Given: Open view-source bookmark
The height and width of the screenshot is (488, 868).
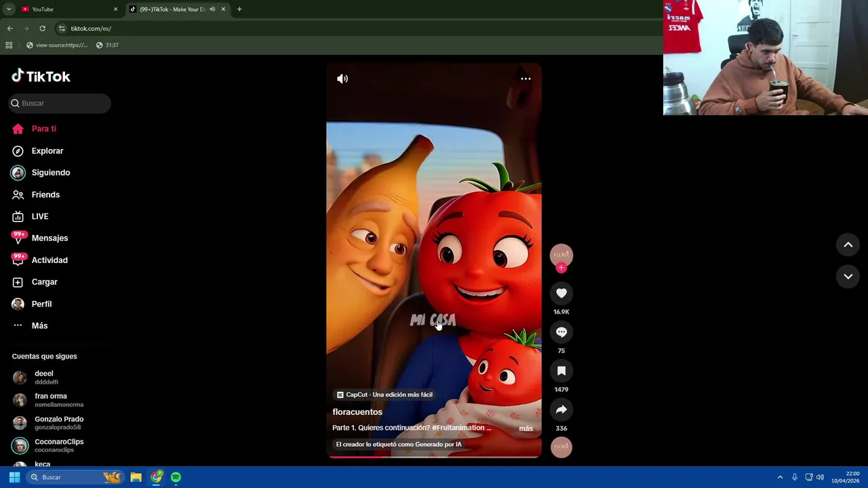Looking at the screenshot, I should click(57, 45).
